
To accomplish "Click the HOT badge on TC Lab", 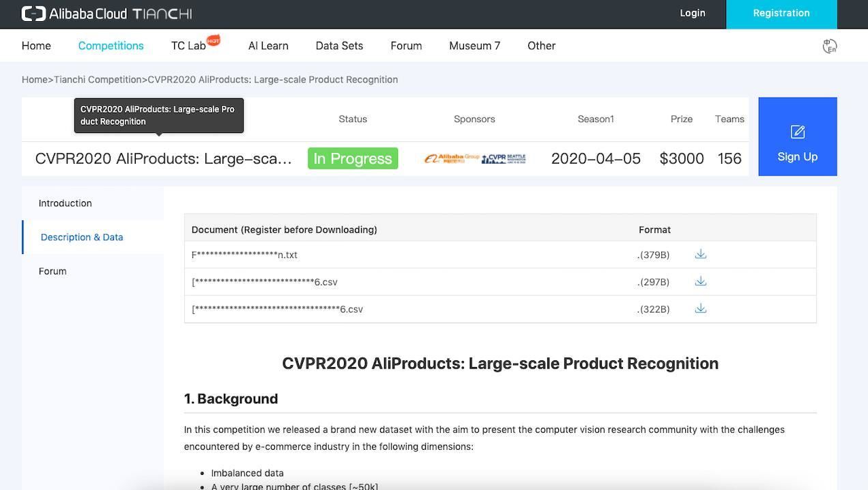I will click(214, 40).
